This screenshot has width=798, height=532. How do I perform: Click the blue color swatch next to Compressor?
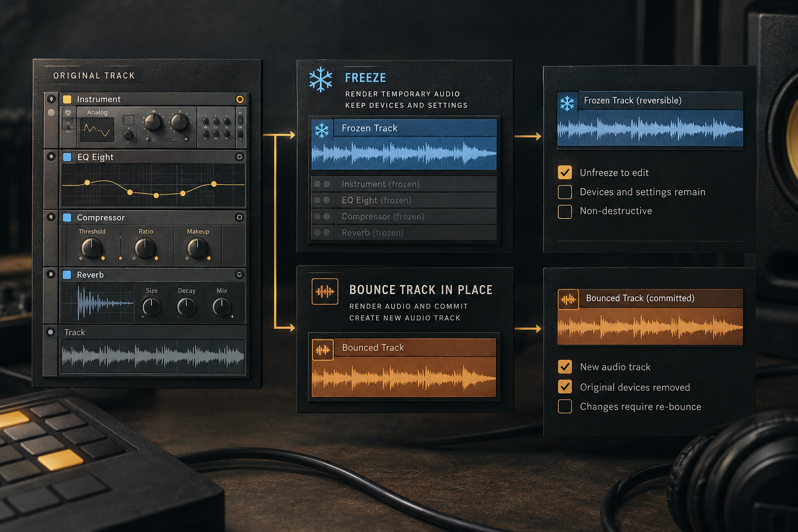67,217
